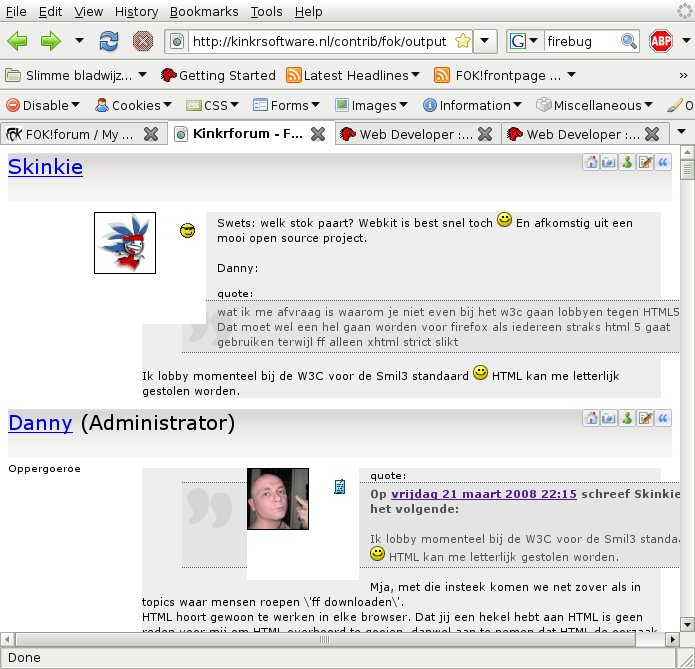Click the quote icon in Danny's post header
This screenshot has width=695, height=669.
pos(662,418)
